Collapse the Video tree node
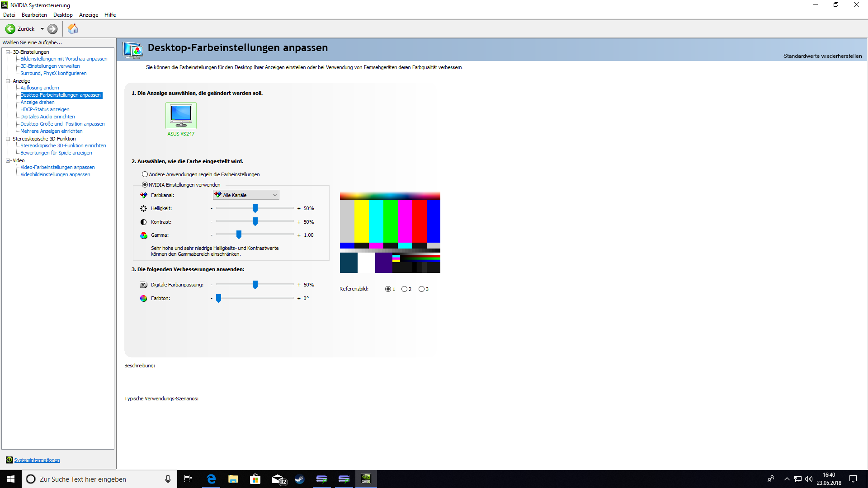 click(8, 160)
